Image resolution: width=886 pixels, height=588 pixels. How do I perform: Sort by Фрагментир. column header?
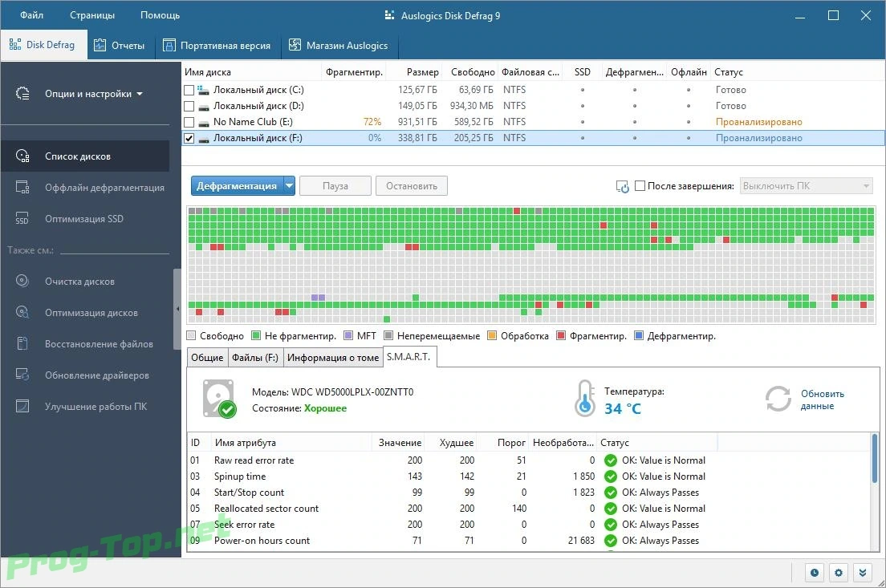[x=354, y=72]
